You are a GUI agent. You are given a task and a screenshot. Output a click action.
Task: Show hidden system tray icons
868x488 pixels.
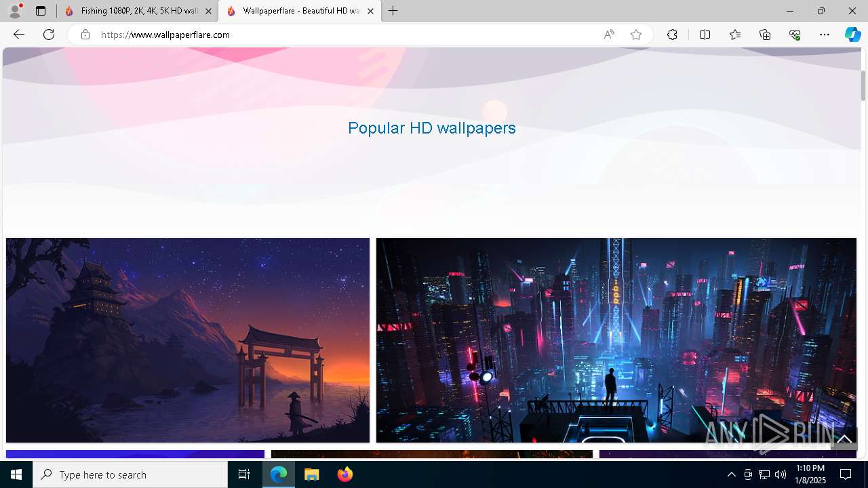(731, 474)
